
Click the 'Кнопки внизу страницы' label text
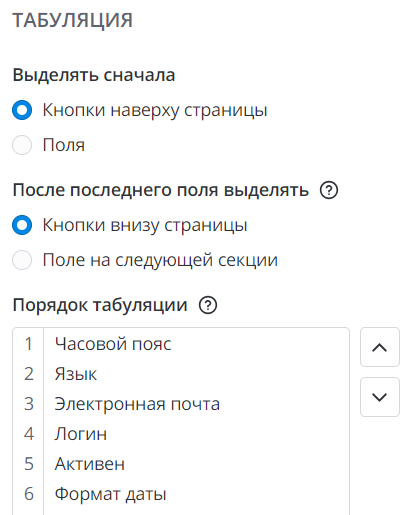coord(145,226)
